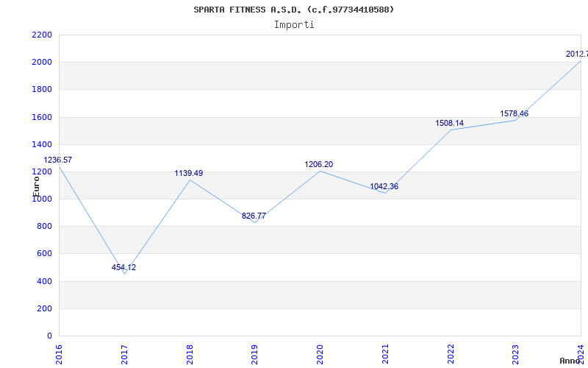Viewport: 588px width, 368px height.
Task: Click the 800 y-axis tick label
Action: (x=45, y=227)
